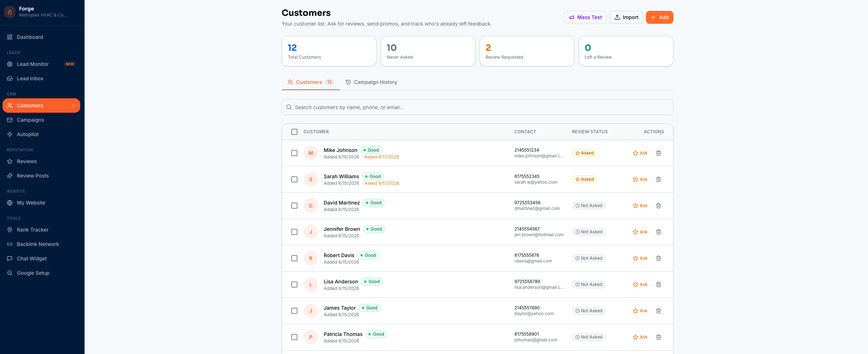
Task: Ask Sarah Williams for a review
Action: coord(640,179)
